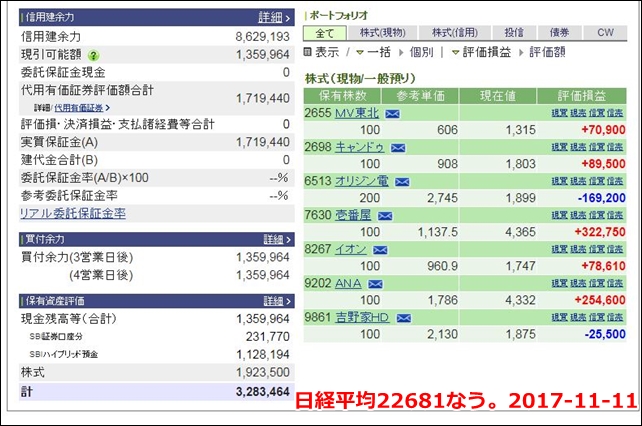This screenshot has width=642, height=426.
Task: Open the 株式(信用) tab
Action: (x=454, y=33)
